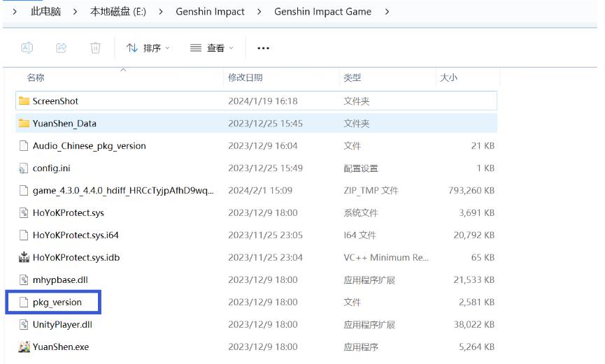
Task: Click type ZIP_TMP 文件
Action: (x=371, y=191)
